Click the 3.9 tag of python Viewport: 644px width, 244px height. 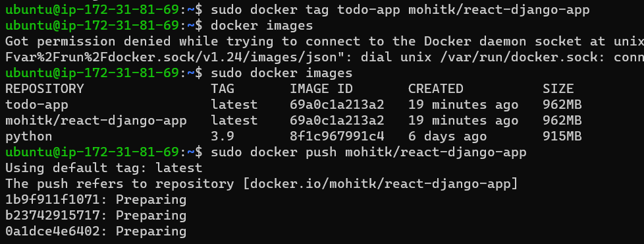[x=223, y=137]
